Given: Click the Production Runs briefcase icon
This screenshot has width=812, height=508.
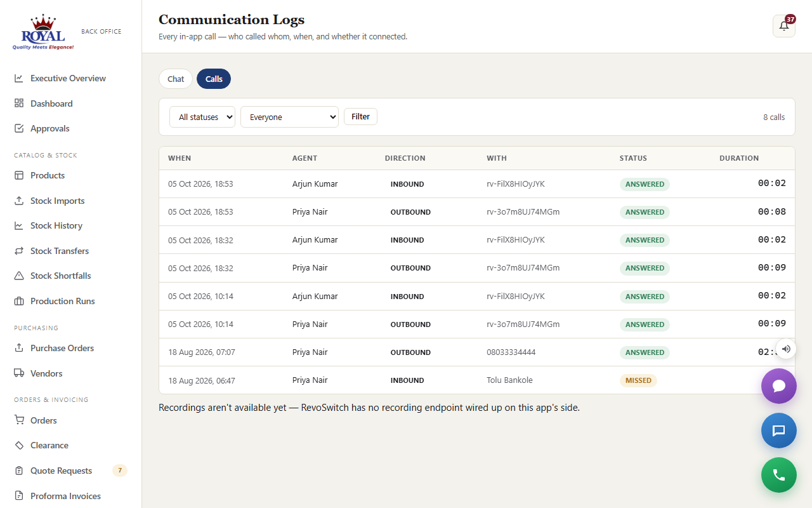Looking at the screenshot, I should [x=19, y=301].
